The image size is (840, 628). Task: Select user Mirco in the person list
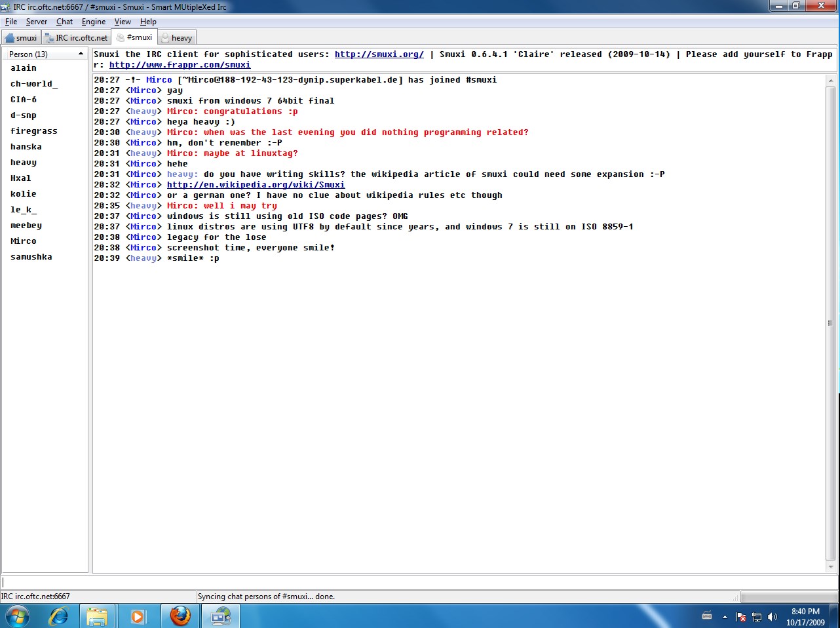pyautogui.click(x=24, y=241)
